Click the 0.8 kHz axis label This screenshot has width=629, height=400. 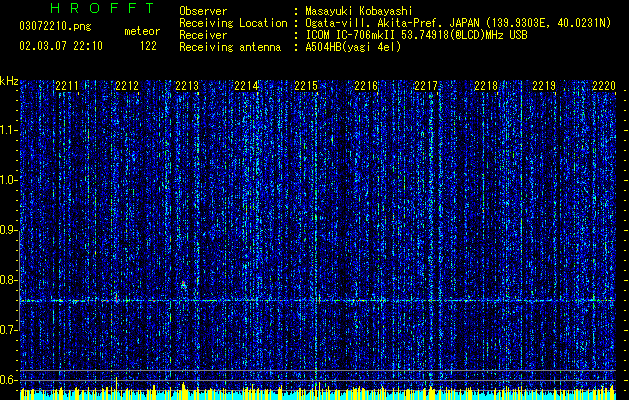click(x=8, y=280)
